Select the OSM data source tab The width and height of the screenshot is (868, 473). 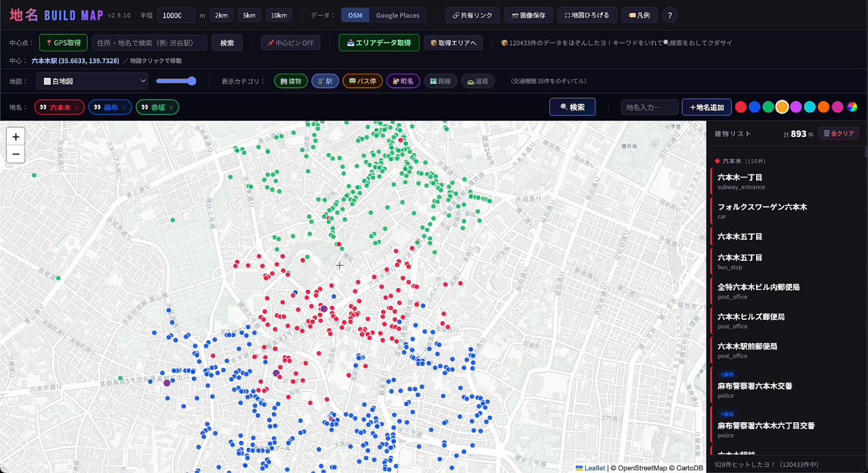tap(355, 15)
